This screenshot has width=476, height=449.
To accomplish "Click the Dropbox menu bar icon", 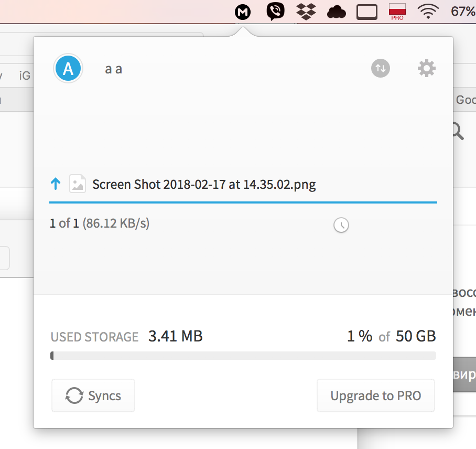I will [307, 11].
